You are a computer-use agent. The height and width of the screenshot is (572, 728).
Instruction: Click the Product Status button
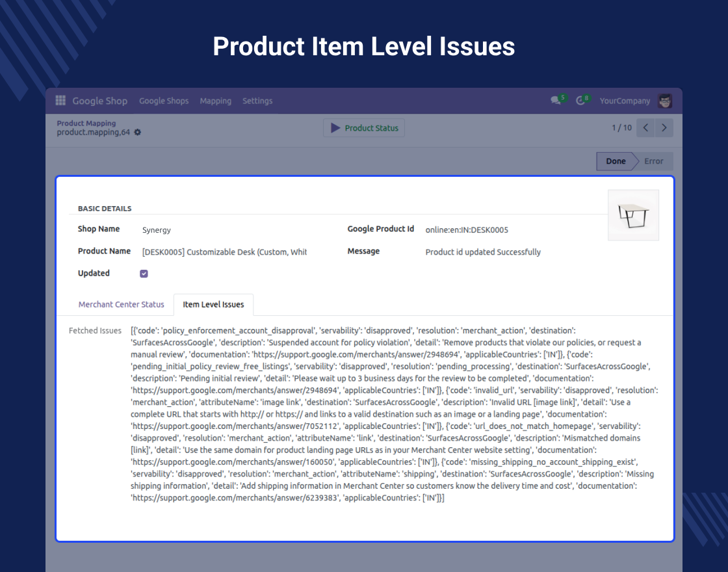point(364,128)
